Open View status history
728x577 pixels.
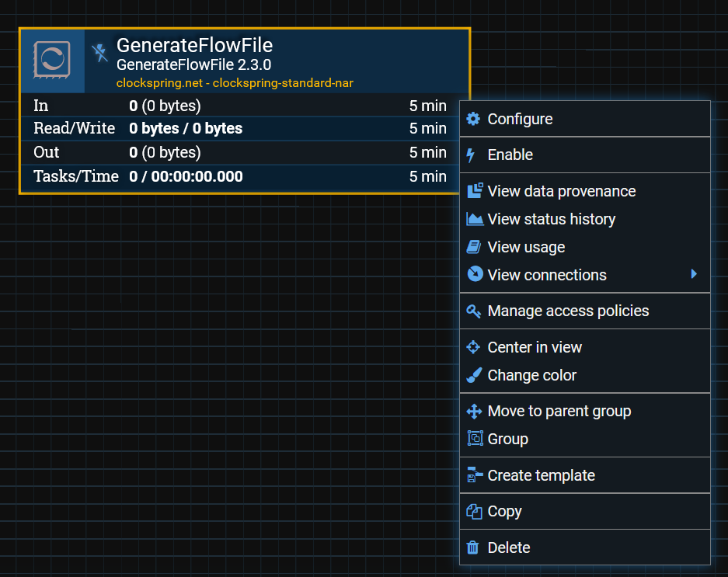point(585,219)
